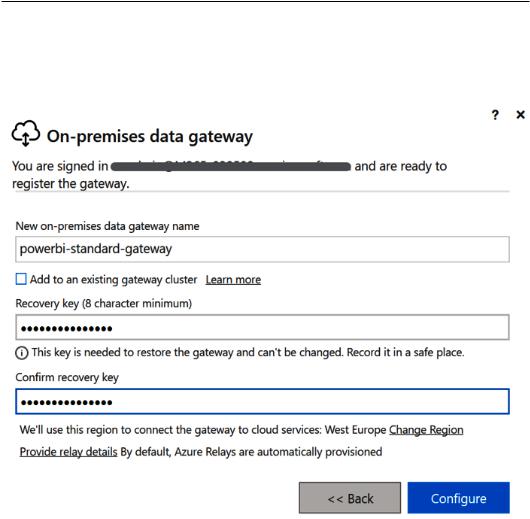
Task: Click Provide relay details link
Action: (x=68, y=452)
